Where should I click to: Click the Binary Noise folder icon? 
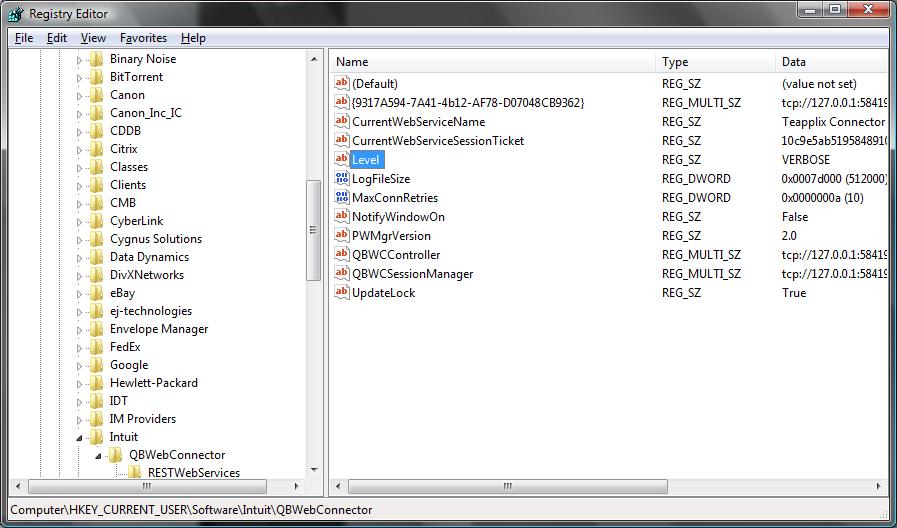point(97,59)
